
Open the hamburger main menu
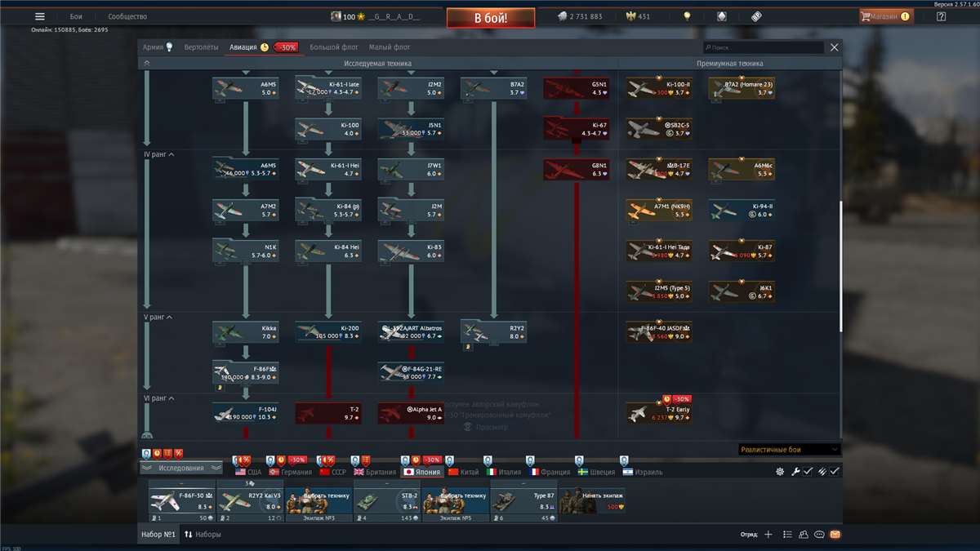(x=39, y=16)
